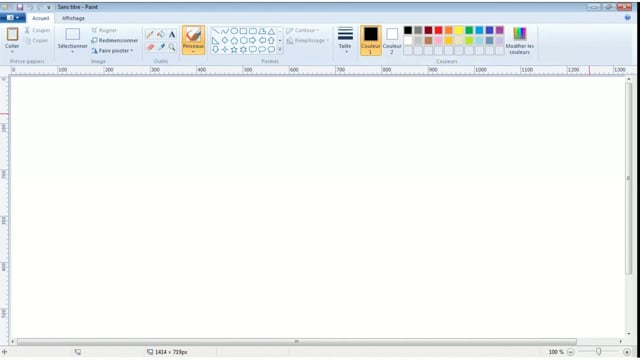Pick the pink color swatch

(438, 40)
